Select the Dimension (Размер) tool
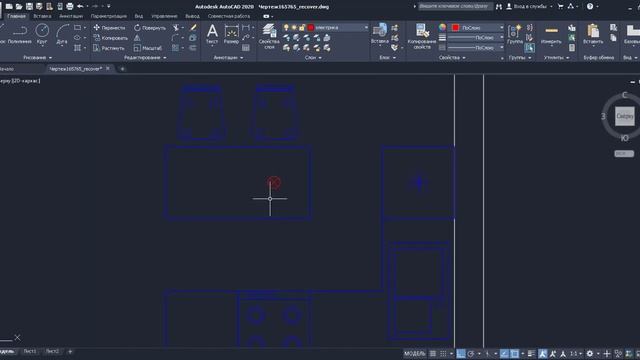The width and height of the screenshot is (640, 360). 231,33
